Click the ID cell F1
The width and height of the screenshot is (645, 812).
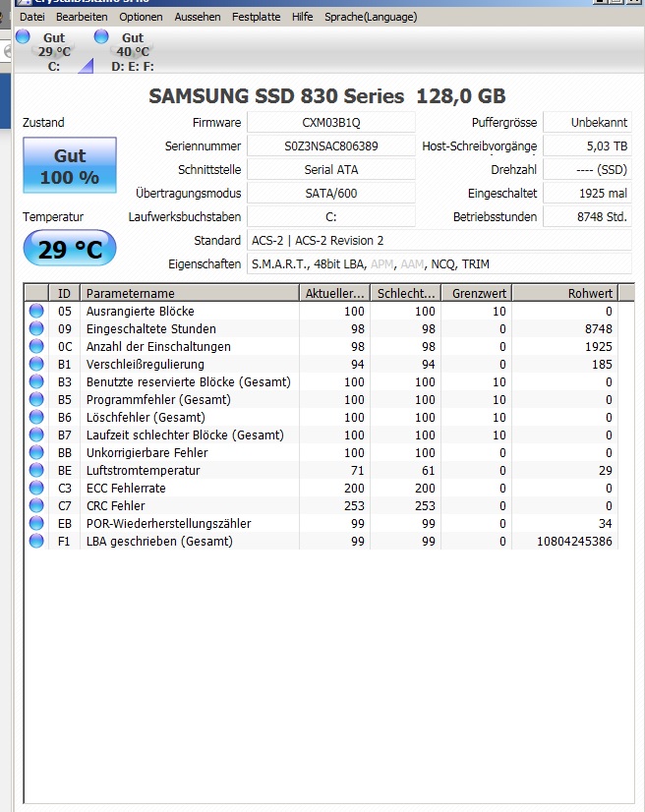(x=64, y=541)
